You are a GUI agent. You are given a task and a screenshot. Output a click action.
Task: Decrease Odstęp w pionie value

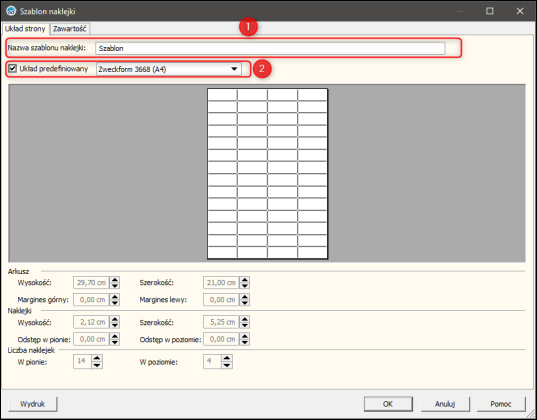115,342
